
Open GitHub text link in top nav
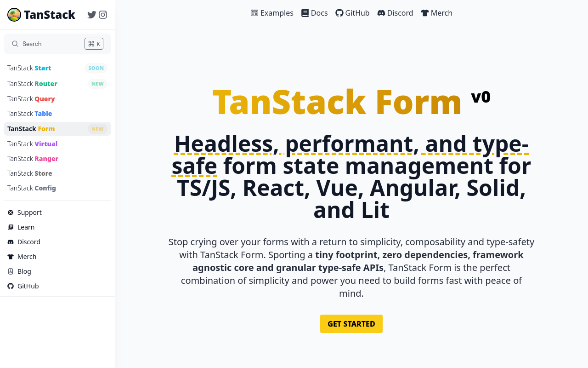[x=357, y=13]
